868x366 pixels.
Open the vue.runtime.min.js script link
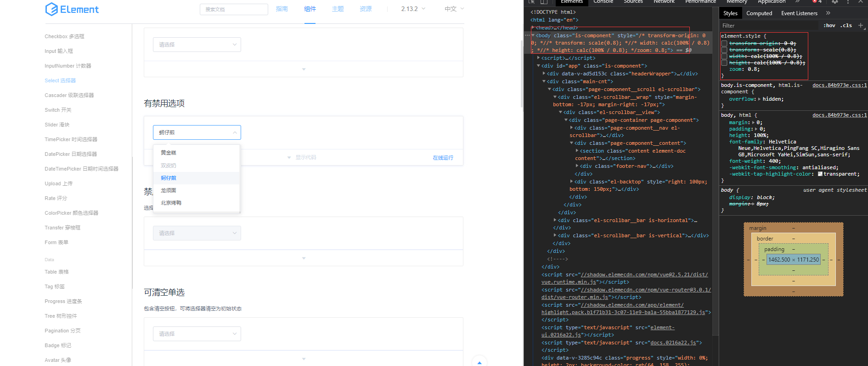point(625,278)
